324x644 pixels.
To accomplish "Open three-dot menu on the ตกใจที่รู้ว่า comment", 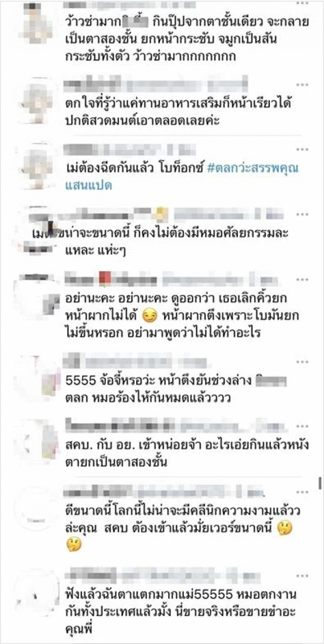I will [302, 84].
